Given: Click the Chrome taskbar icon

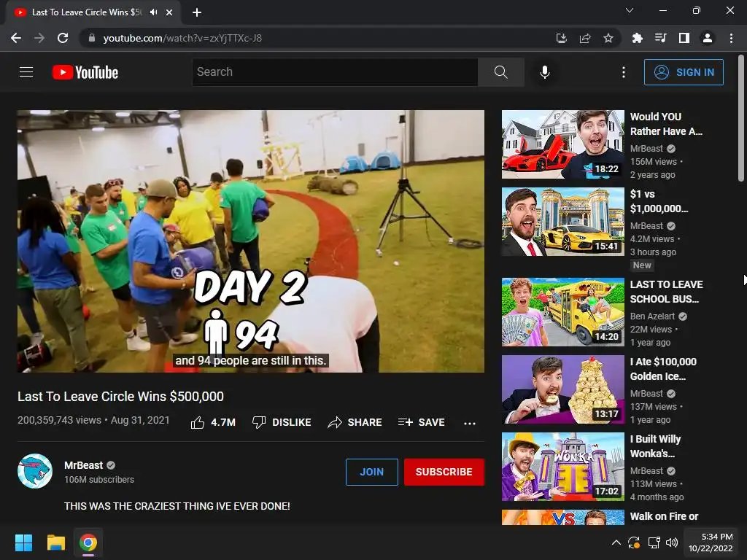Looking at the screenshot, I should pos(88,542).
